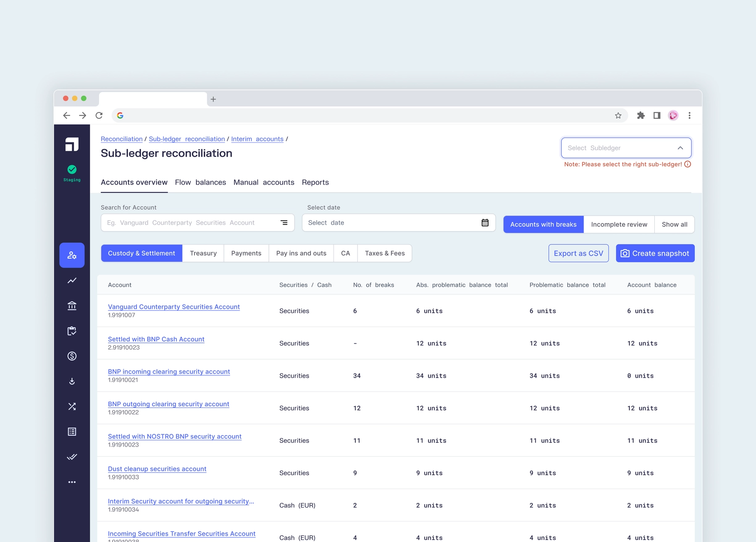Viewport: 756px width, 542px height.
Task: Open BNP outgoing clearing security account
Action: tap(168, 404)
